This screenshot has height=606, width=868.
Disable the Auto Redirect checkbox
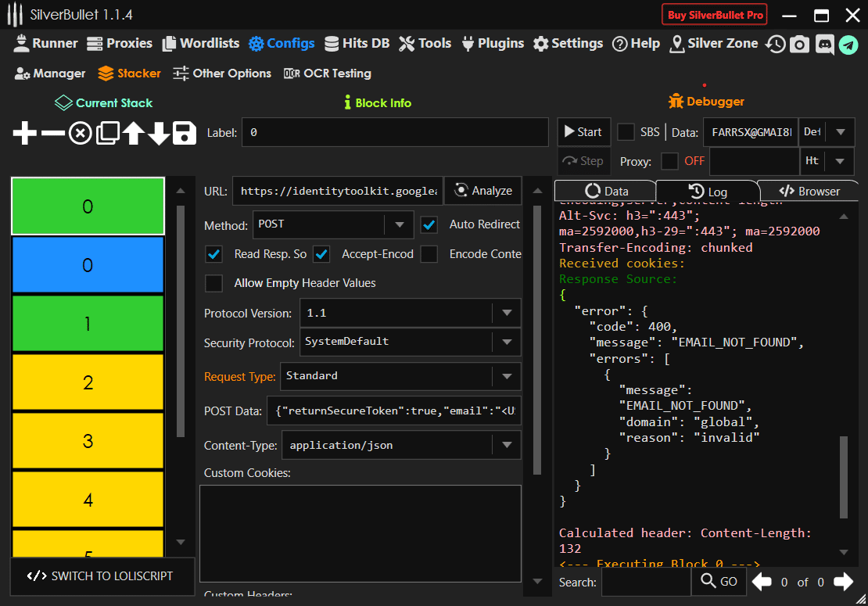pos(429,224)
